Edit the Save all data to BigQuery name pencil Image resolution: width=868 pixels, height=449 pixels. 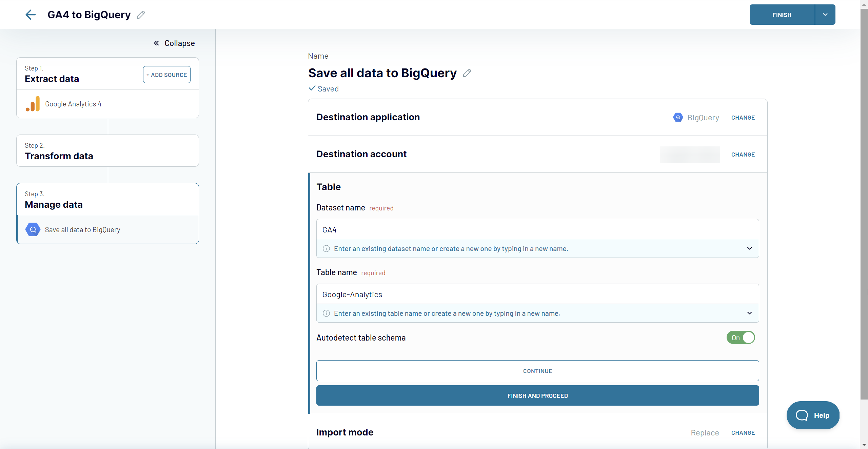(x=467, y=73)
